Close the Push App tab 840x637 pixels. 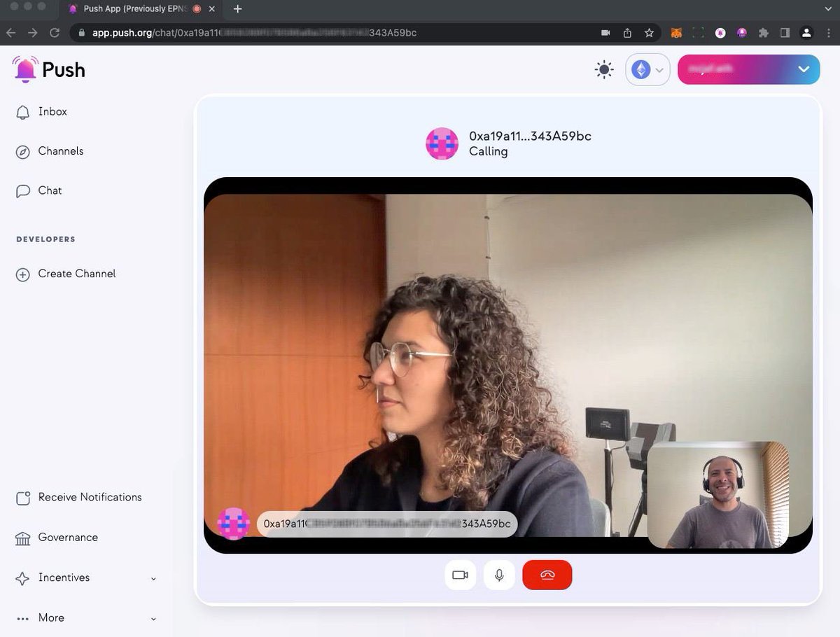(x=212, y=9)
